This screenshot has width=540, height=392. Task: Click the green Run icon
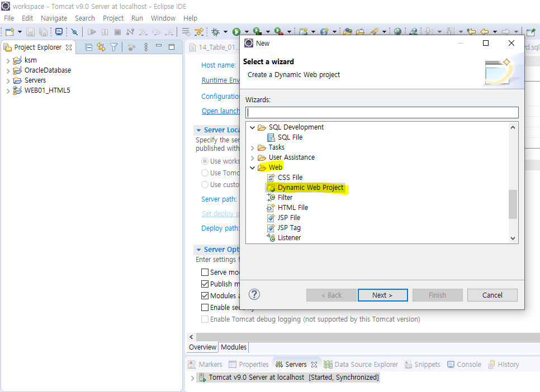coord(236,32)
